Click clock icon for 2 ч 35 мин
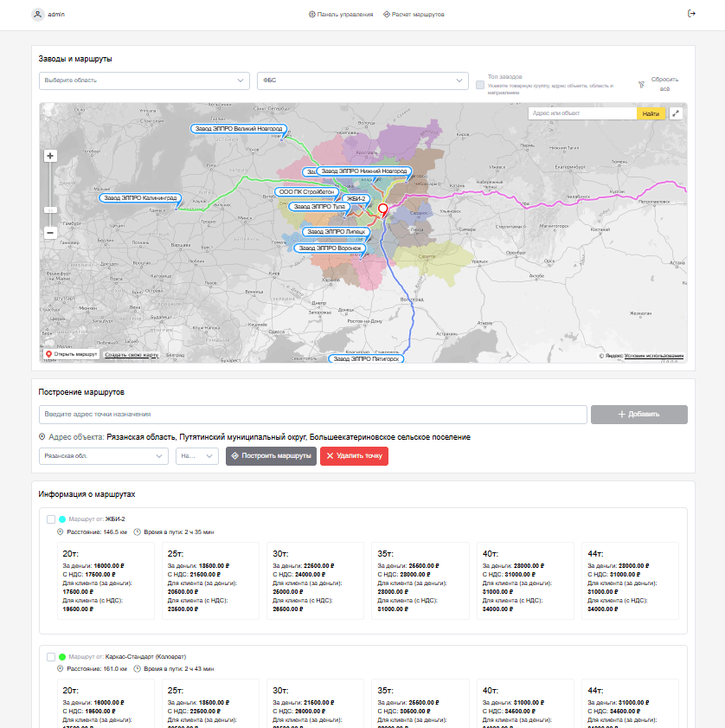Image resolution: width=725 pixels, height=728 pixels. (137, 532)
